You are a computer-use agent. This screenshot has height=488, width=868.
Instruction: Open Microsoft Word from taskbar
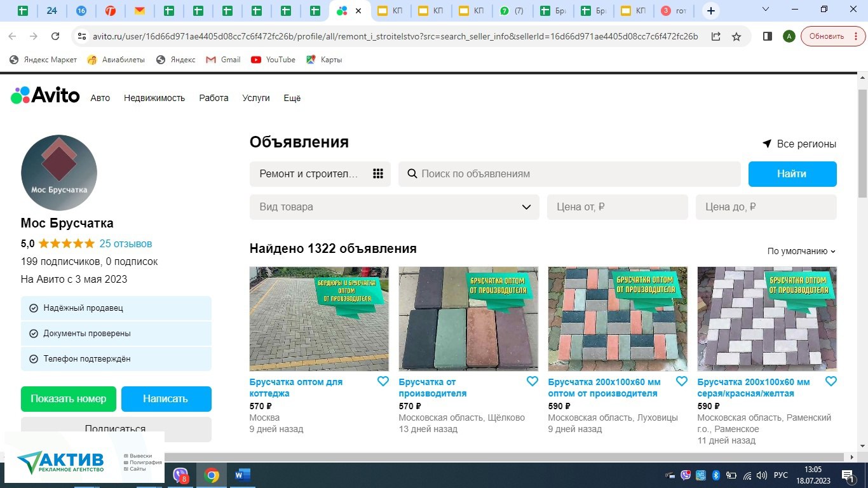tap(243, 475)
